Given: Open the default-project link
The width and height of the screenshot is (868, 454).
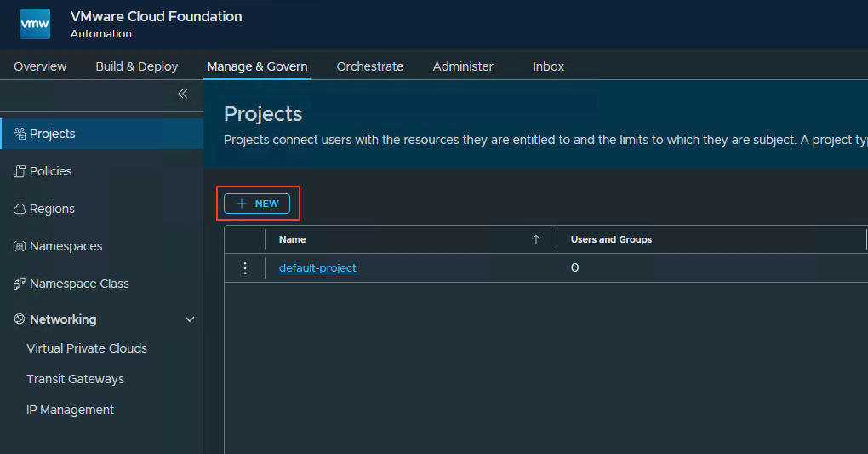Looking at the screenshot, I should click(317, 267).
